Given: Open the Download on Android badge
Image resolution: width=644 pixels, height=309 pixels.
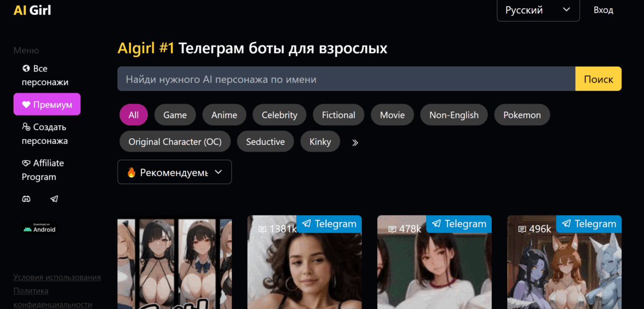Looking at the screenshot, I should point(39,228).
